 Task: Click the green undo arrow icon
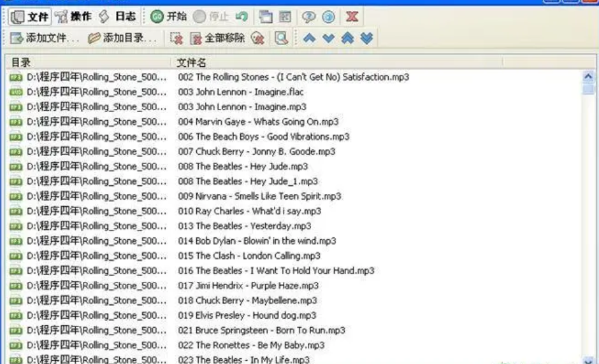point(242,17)
